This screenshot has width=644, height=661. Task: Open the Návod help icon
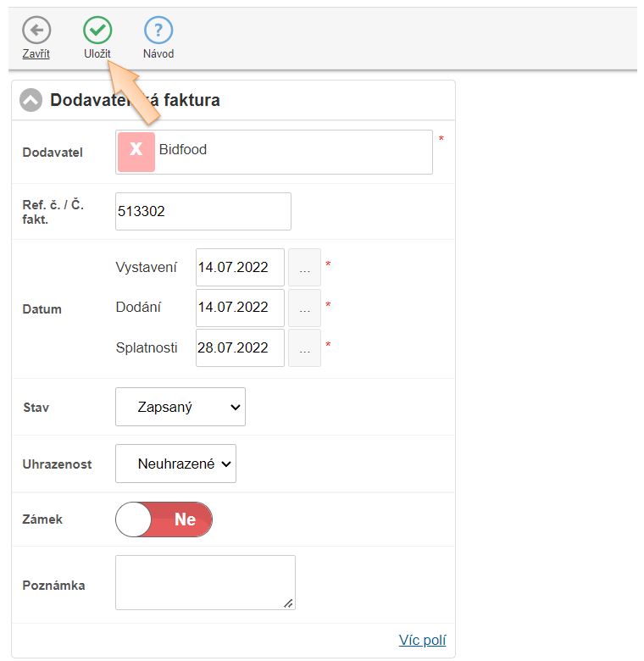coord(158,31)
